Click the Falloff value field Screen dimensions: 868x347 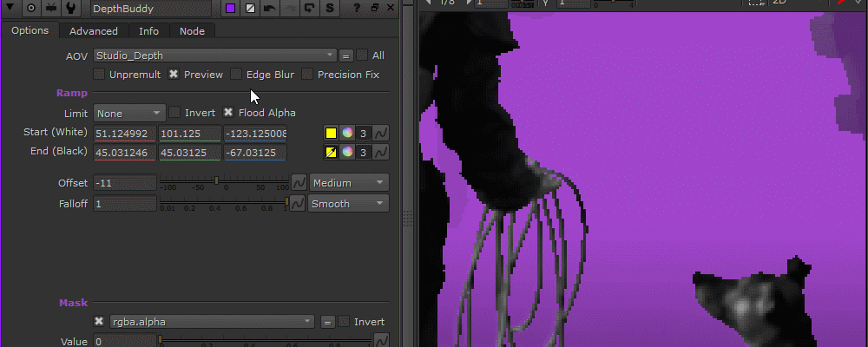click(x=125, y=204)
